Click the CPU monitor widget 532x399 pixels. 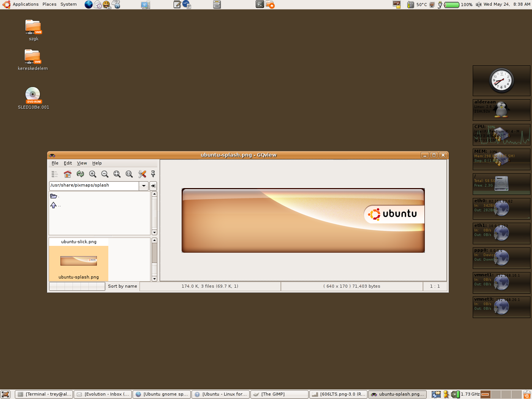[x=501, y=135]
